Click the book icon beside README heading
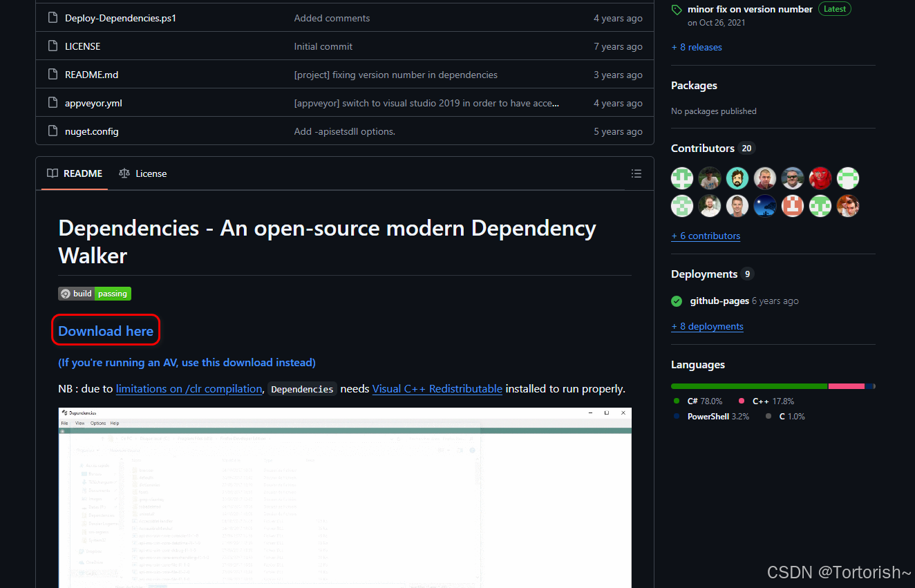915x588 pixels. pyautogui.click(x=52, y=173)
